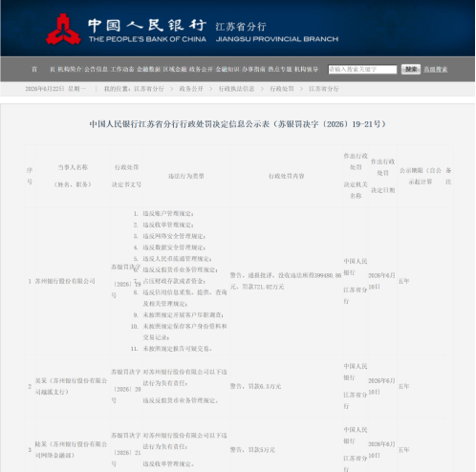Click the decision date in the 吴某 row
The image size is (476, 472).
coord(381,386)
